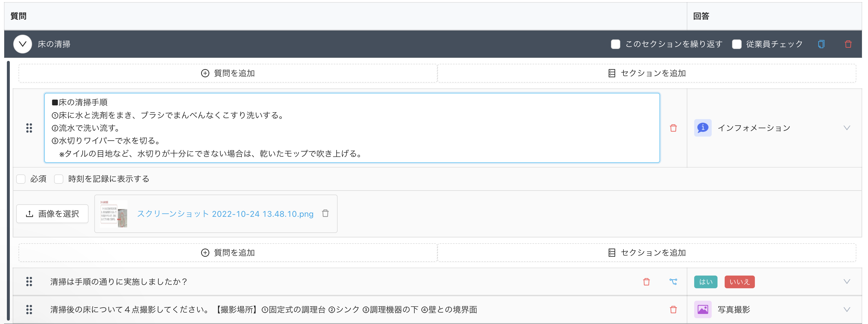This screenshot has height=324, width=868.
Task: Click the copy section icon in 床の清掃 header
Action: coord(821,44)
